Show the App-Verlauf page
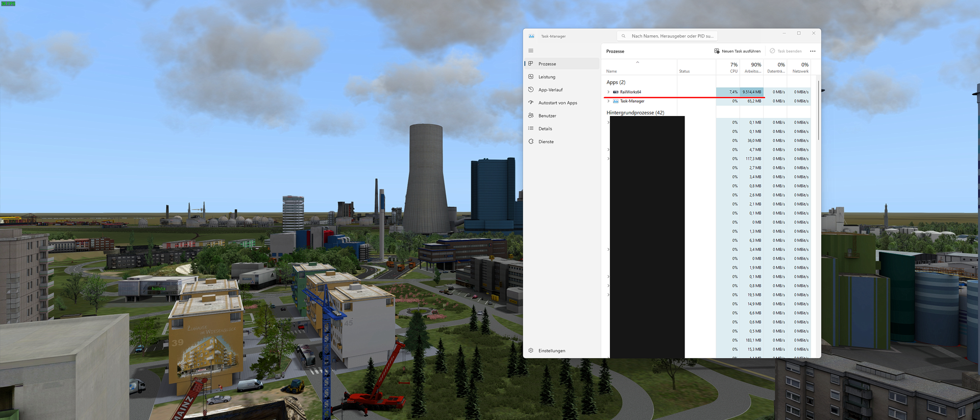 562,89
